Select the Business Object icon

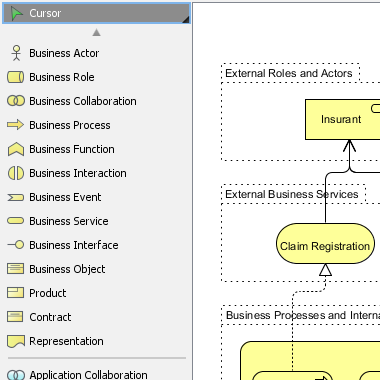coord(16,269)
